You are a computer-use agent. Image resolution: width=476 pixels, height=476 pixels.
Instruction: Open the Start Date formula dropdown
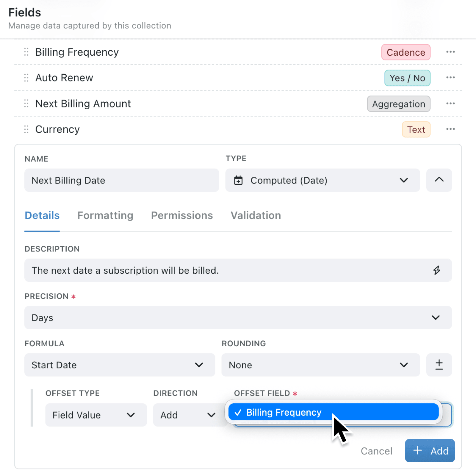point(120,365)
